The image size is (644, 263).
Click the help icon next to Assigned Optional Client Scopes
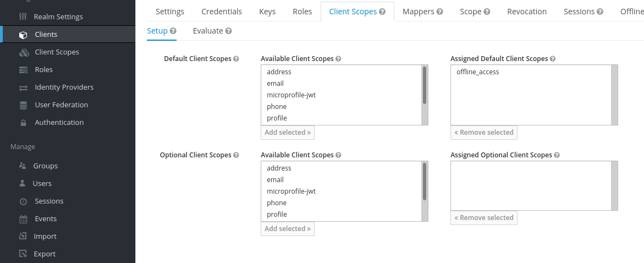click(x=557, y=155)
